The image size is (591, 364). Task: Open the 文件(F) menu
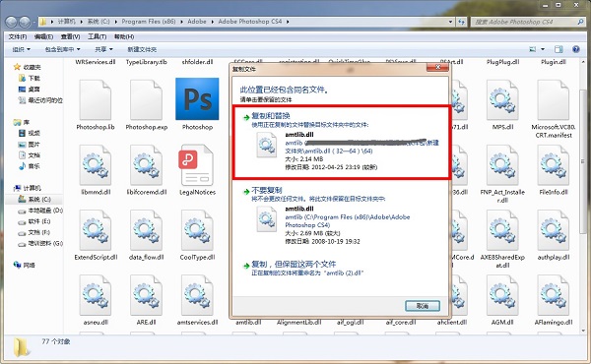pyautogui.click(x=18, y=36)
